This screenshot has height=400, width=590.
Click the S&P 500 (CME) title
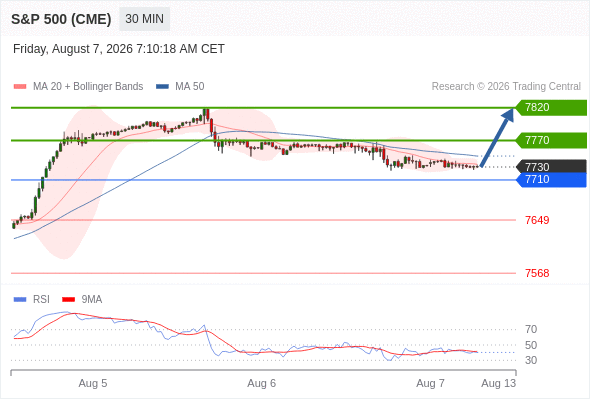[61, 19]
